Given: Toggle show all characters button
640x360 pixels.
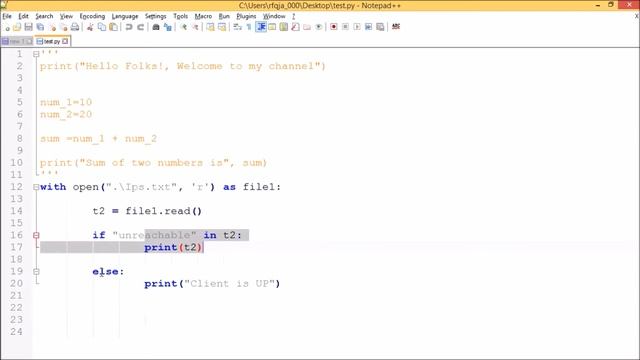Looking at the screenshot, I should (x=249, y=27).
